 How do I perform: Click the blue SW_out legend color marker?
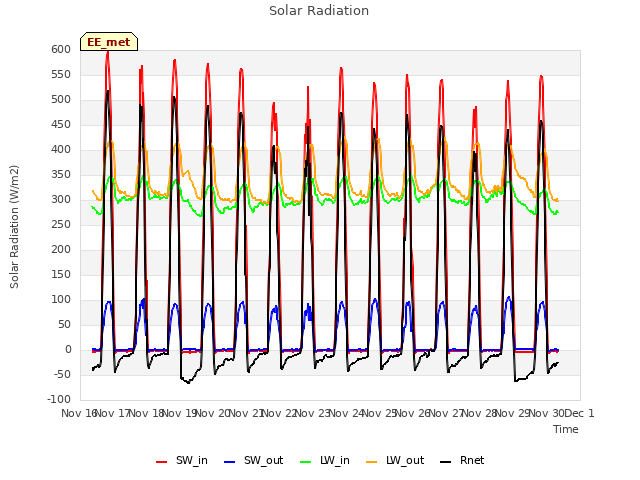(x=230, y=462)
